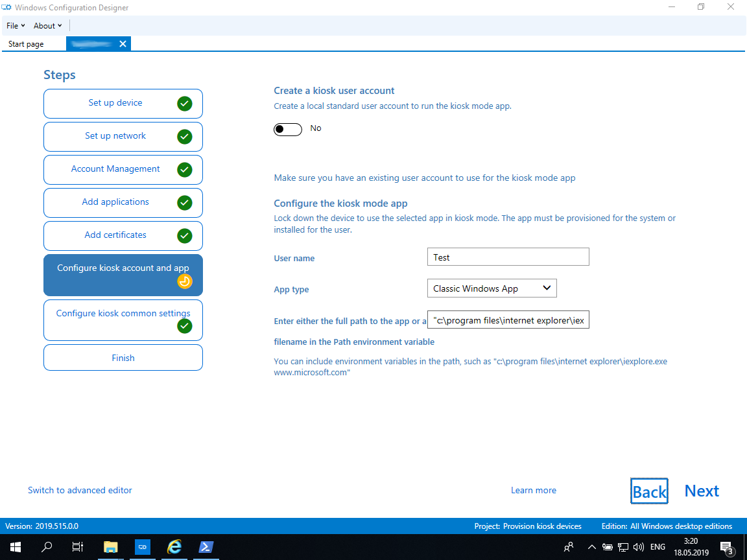Launch File Explorer from taskbar
The image size is (747, 560).
110,546
